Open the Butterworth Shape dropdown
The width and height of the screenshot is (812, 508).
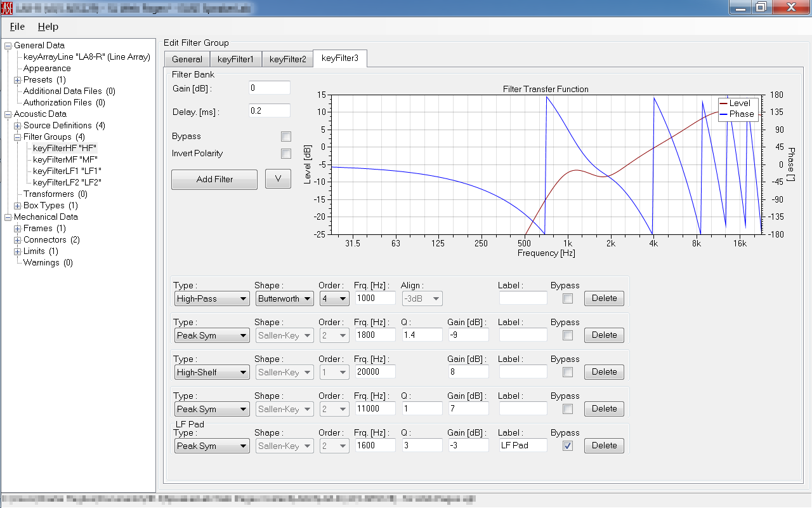pyautogui.click(x=284, y=298)
